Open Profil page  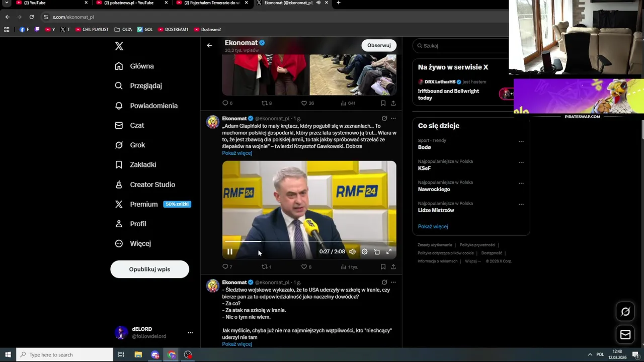pos(130,224)
